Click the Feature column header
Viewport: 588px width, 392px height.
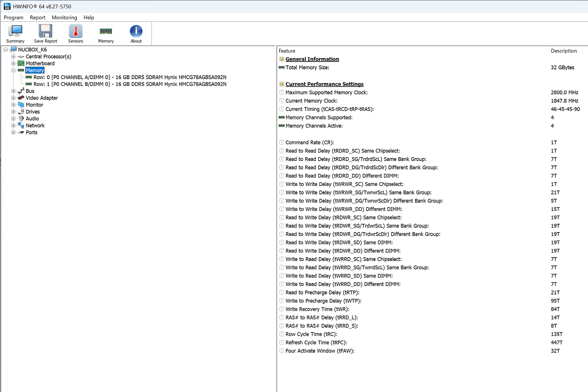287,51
